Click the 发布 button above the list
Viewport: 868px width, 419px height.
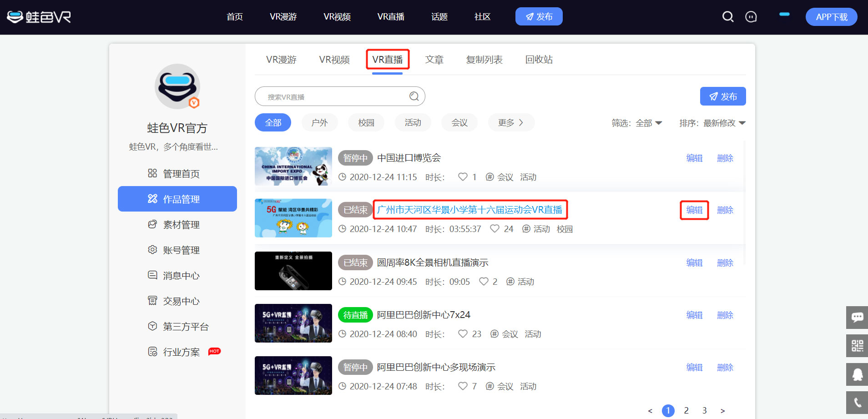[x=723, y=96]
